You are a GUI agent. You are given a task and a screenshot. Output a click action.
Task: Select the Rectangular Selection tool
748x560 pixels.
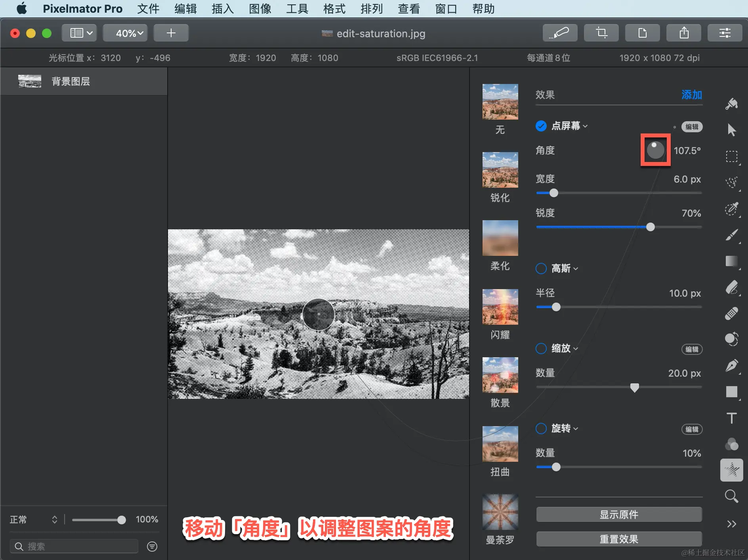pyautogui.click(x=731, y=156)
